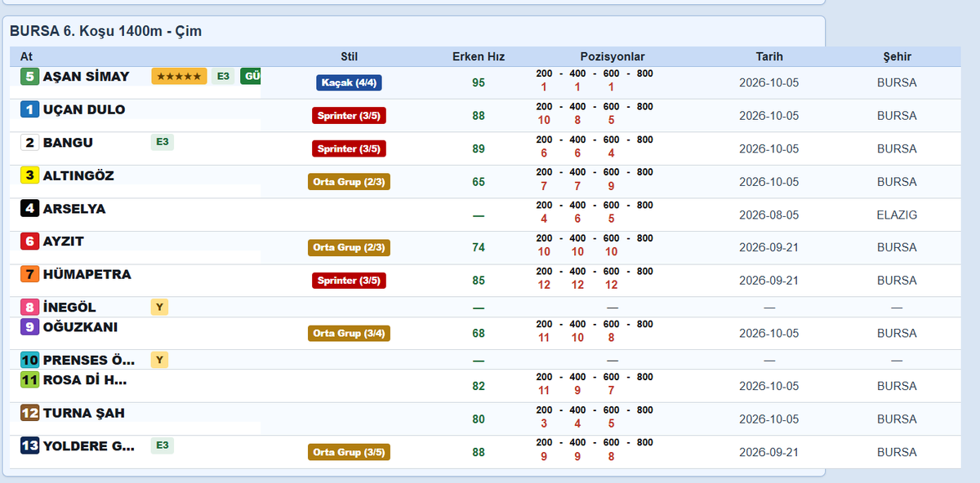Click early speed value 85 for HÜMAPETRA
The width and height of the screenshot is (980, 483).
pos(479,281)
